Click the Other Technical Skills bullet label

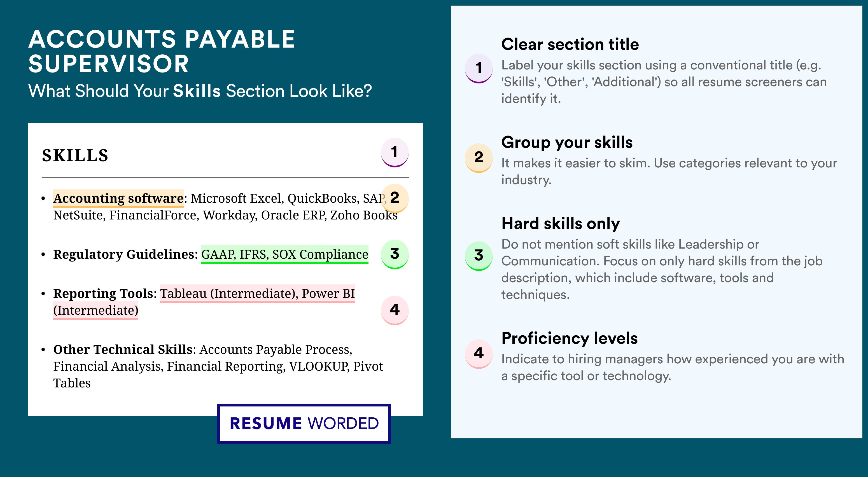tap(123, 349)
